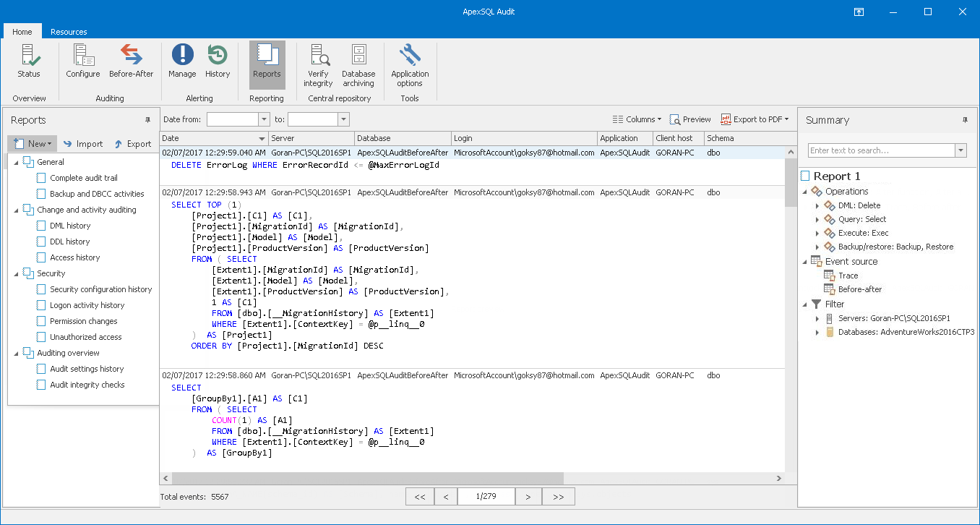The height and width of the screenshot is (525, 980).
Task: Click the Event source group icon
Action: click(816, 262)
